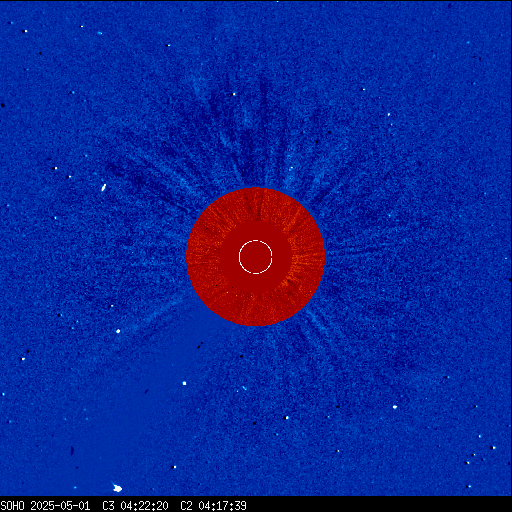512x512 pixels.
Task: Click the orange C2 corona ring's right side
Action: pos(308,257)
